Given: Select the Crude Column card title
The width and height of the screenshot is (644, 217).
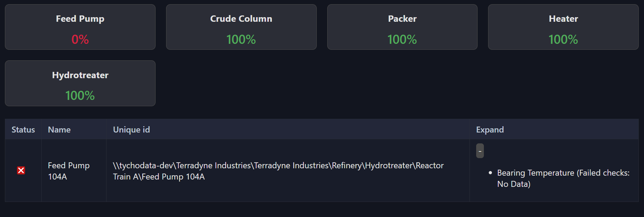Looking at the screenshot, I should 241,19.
